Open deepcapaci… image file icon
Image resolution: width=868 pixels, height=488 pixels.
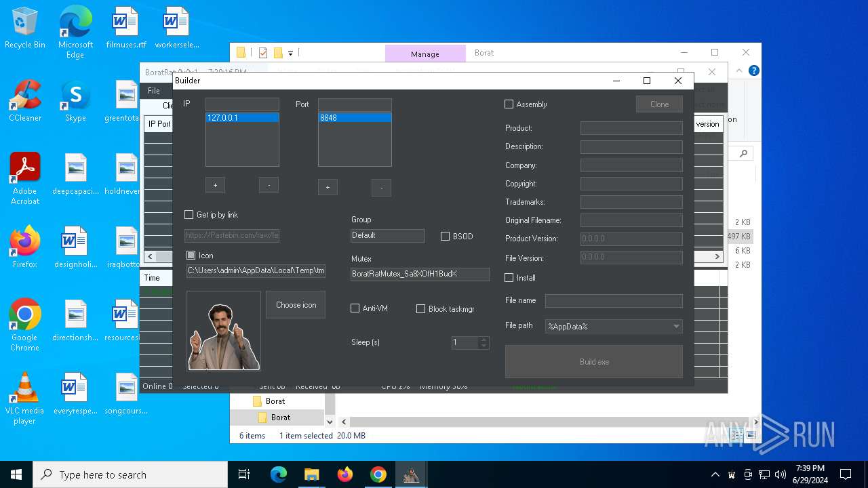(75, 174)
